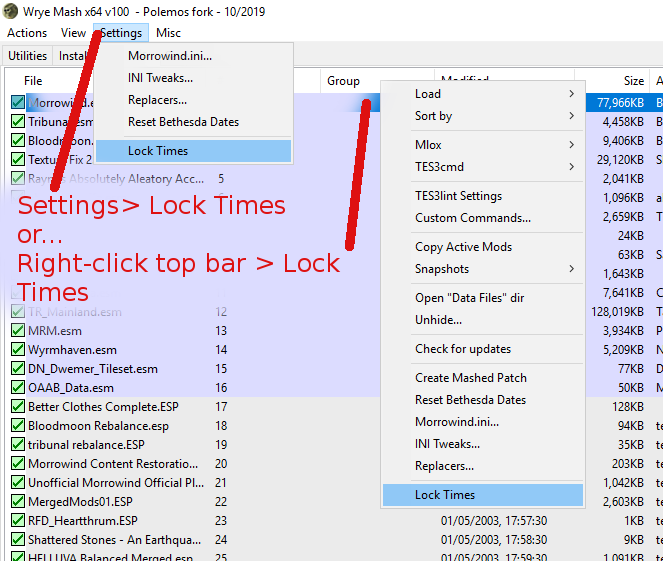Select OAAB_Data.esm in mod list

(x=71, y=388)
